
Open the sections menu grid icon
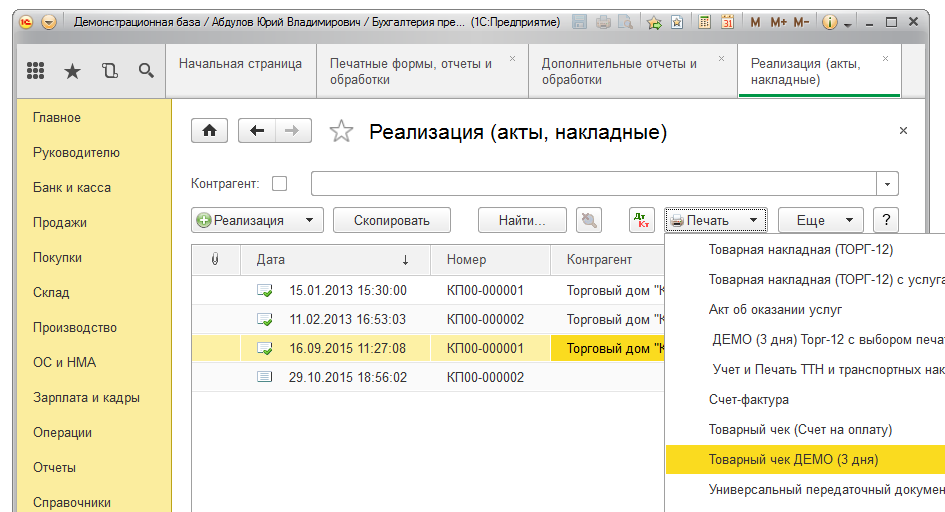[x=35, y=70]
